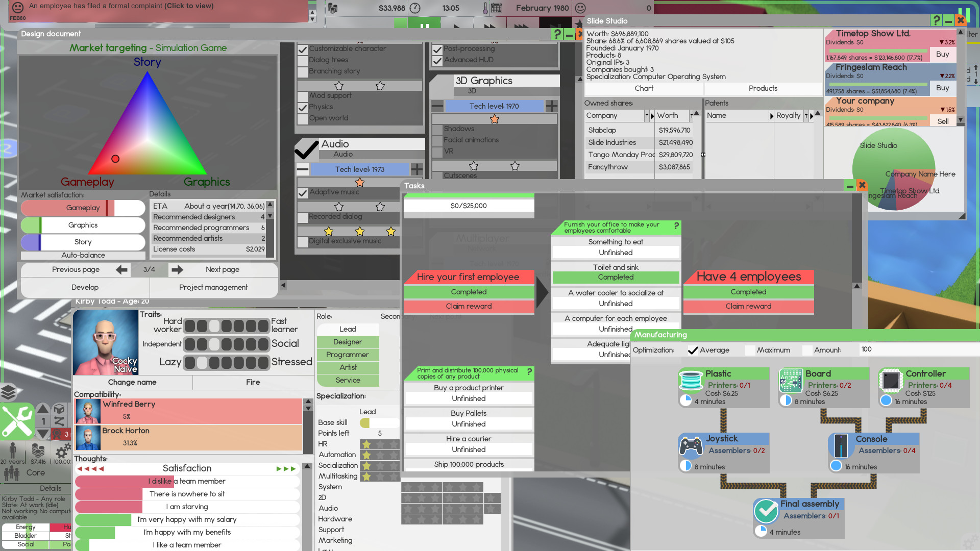
Task: Uncheck the Adaptive music checkbox
Action: 303,193
